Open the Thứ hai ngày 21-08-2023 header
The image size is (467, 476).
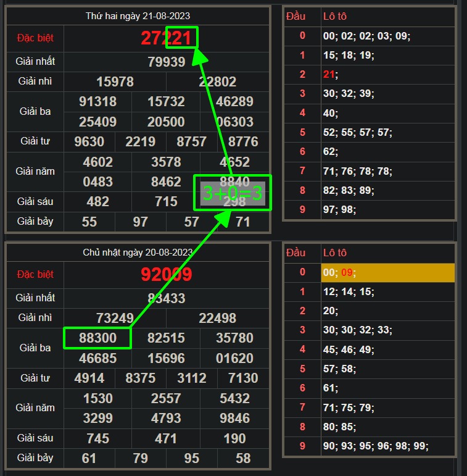click(138, 16)
